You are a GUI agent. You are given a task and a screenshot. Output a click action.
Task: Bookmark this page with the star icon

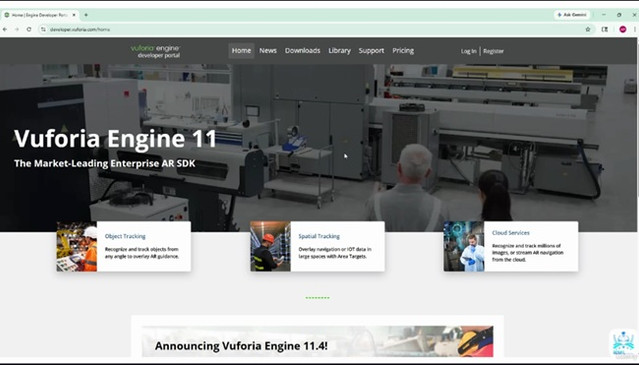pyautogui.click(x=588, y=29)
